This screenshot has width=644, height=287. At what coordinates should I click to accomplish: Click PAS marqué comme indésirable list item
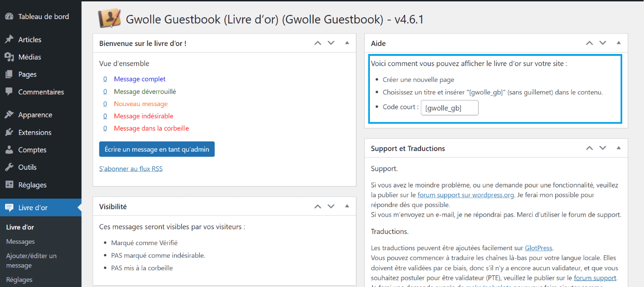(x=158, y=255)
